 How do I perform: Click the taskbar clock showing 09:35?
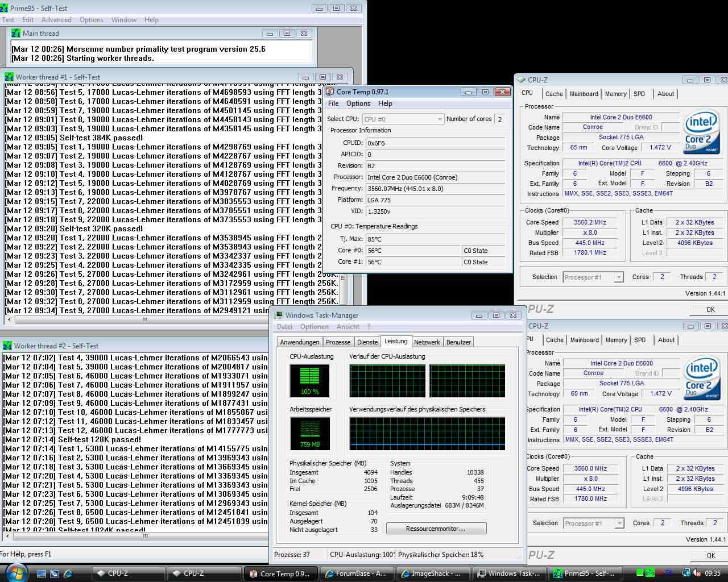click(x=713, y=573)
